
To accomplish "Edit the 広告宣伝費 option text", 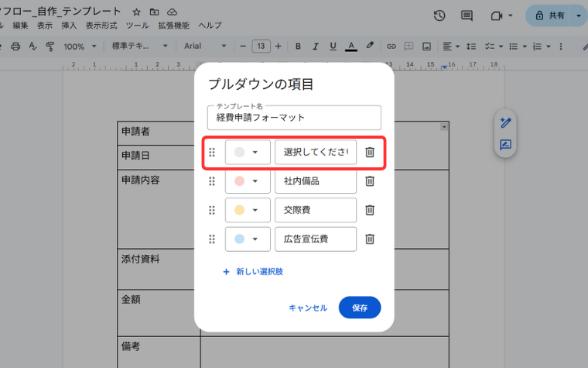I will 316,239.
